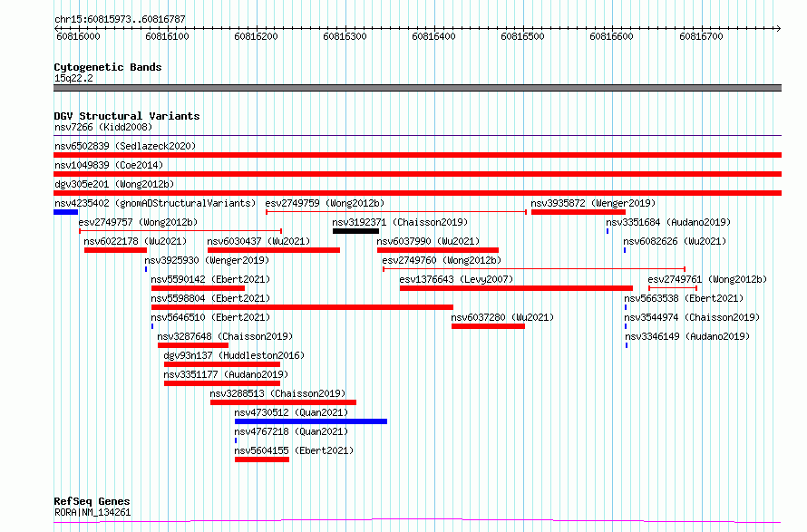807x532 pixels.
Task: Click nsv6022178 (Wu2021) label
Action: click(x=135, y=241)
